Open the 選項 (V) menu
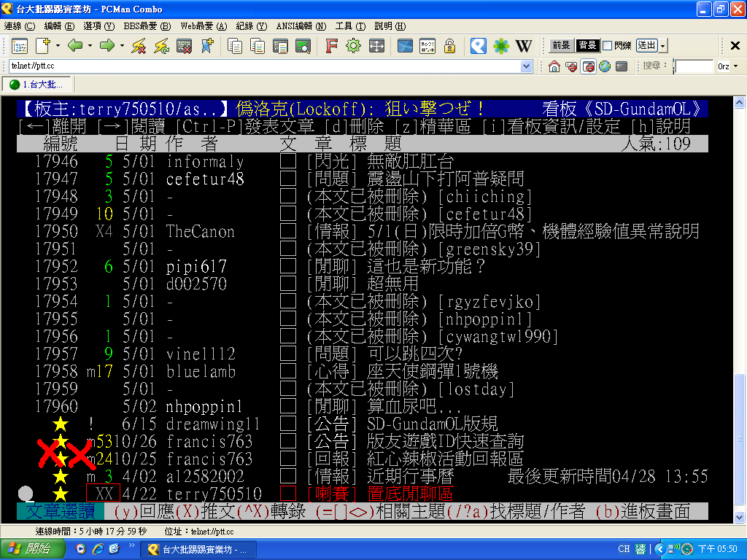 98,26
